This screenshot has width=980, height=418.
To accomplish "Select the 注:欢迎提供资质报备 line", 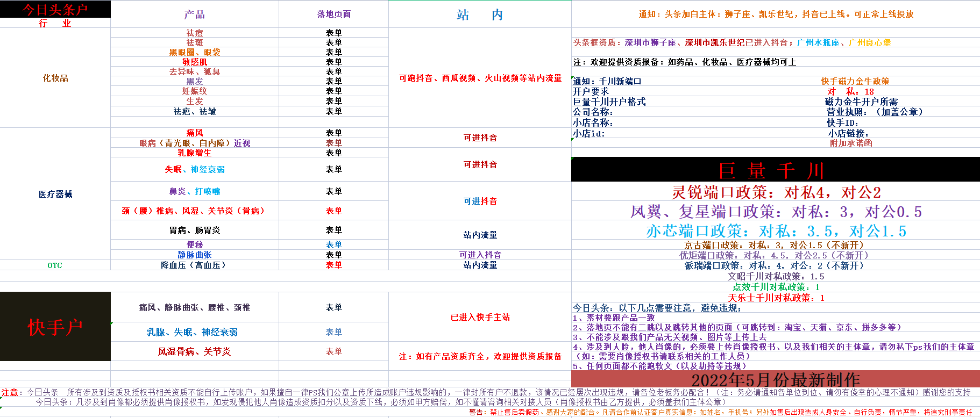I will 684,62.
